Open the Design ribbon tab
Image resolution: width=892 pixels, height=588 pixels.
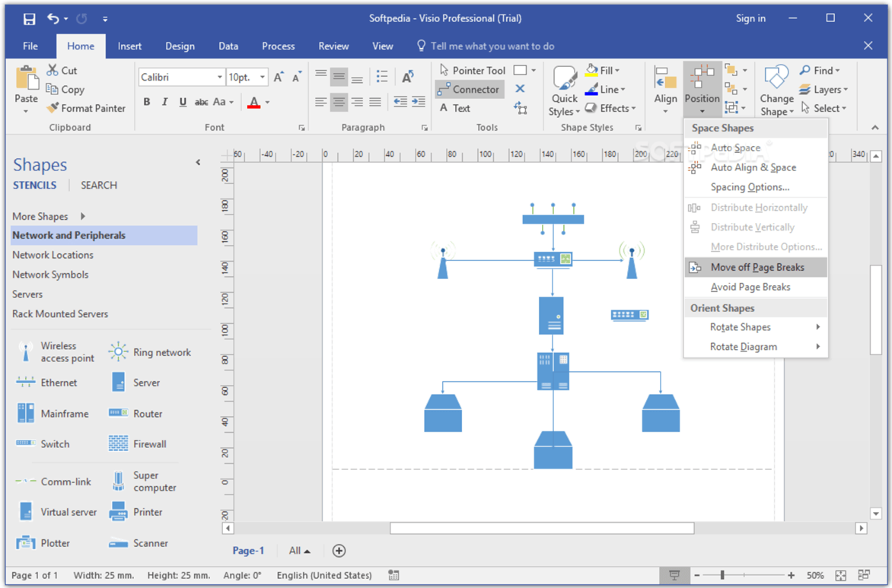point(180,46)
